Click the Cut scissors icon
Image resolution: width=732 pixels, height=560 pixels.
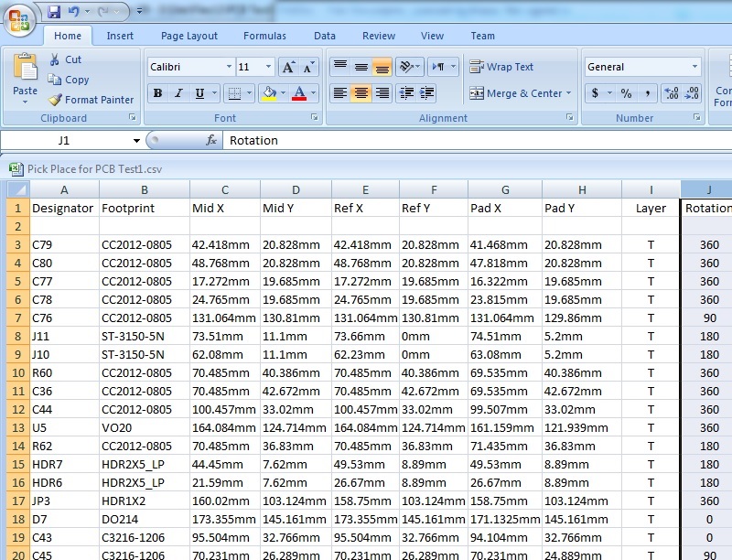pyautogui.click(x=57, y=59)
